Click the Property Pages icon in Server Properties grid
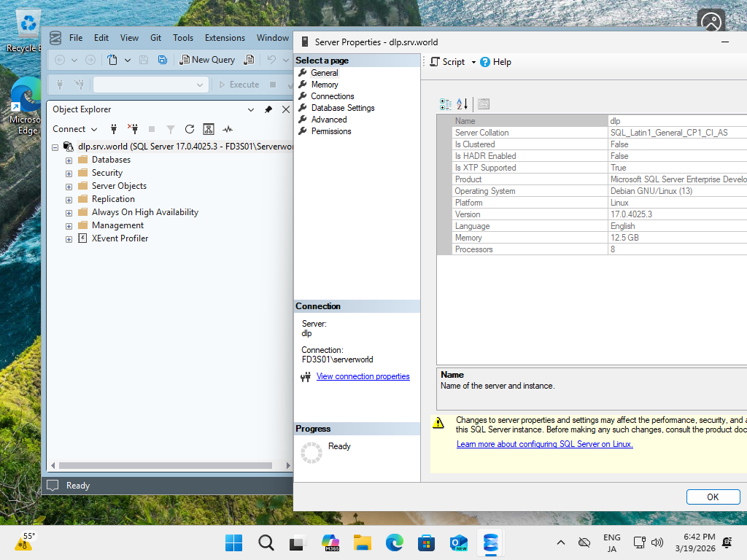Viewport: 747px width, 560px height. click(x=484, y=104)
